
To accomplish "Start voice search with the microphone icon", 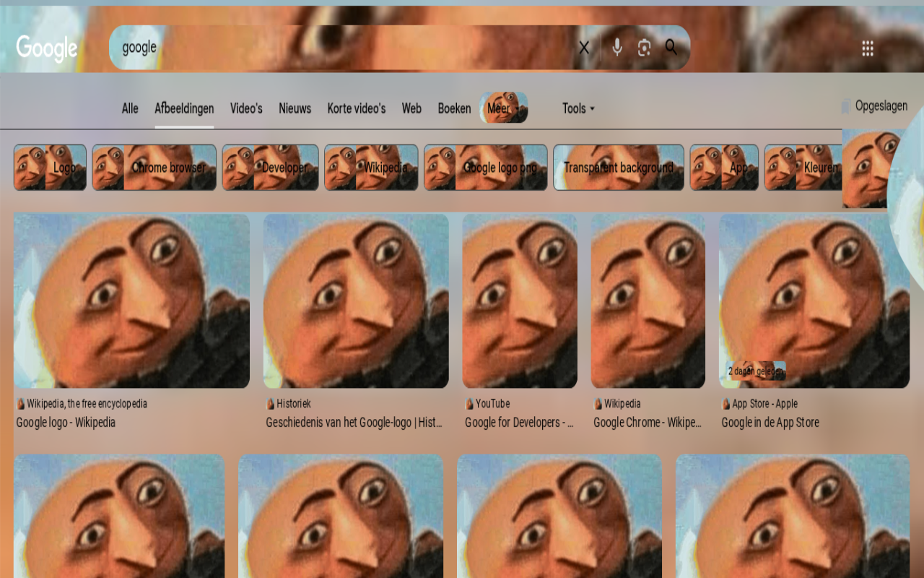I will point(617,48).
